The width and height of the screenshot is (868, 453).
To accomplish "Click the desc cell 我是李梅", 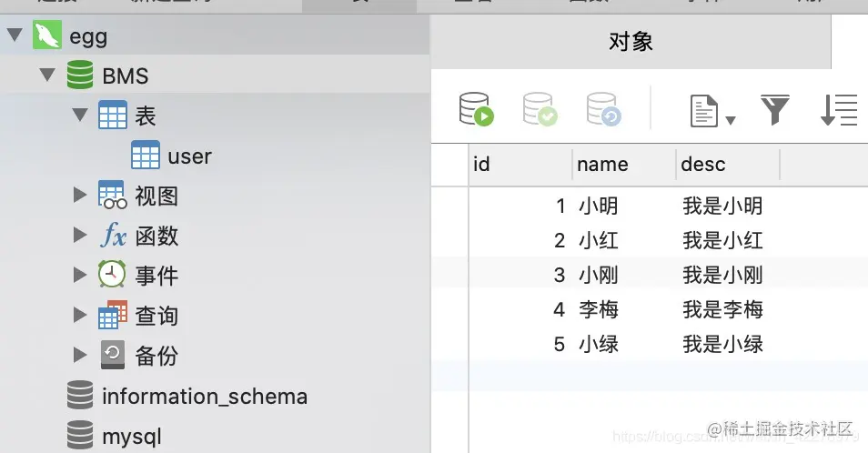I will pos(722,309).
